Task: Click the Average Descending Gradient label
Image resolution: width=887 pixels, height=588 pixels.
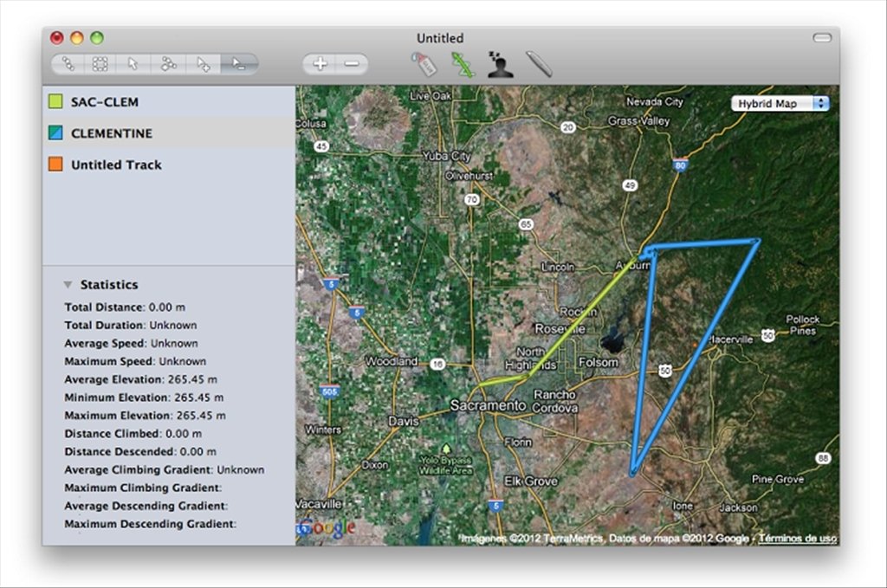Action: coord(146,506)
